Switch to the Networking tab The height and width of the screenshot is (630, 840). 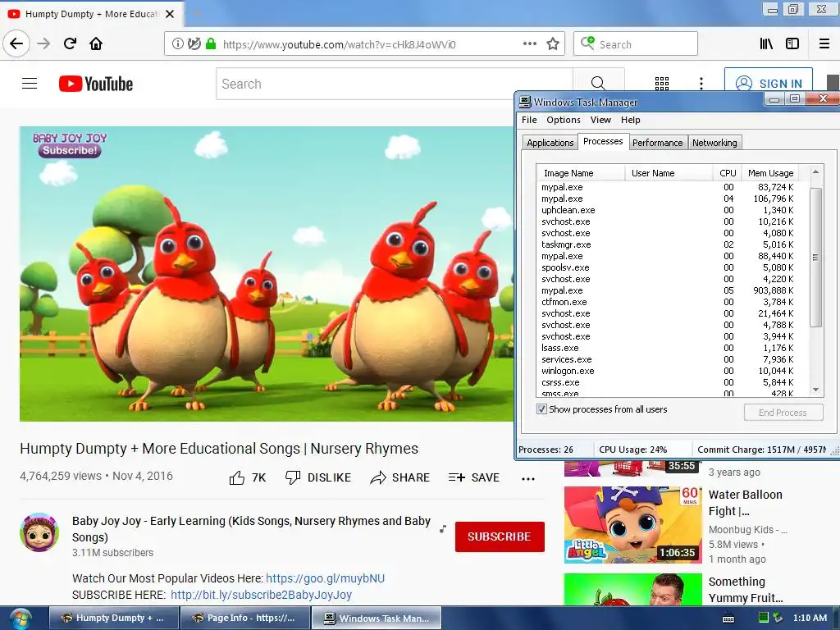click(x=714, y=143)
